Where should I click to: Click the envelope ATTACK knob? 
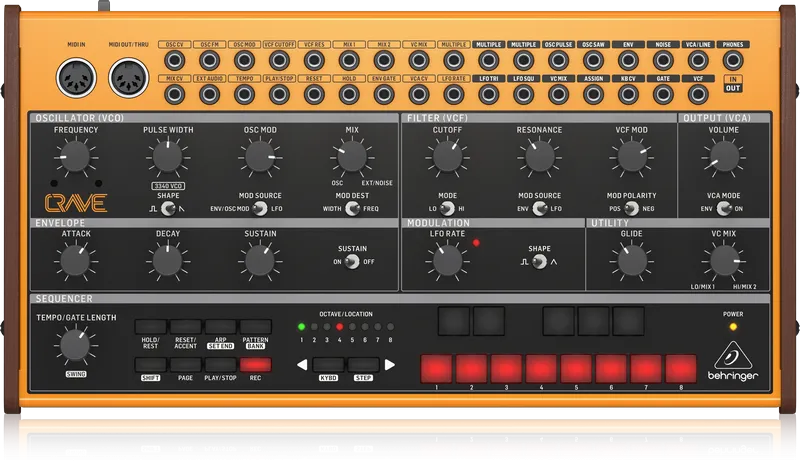[x=76, y=261]
